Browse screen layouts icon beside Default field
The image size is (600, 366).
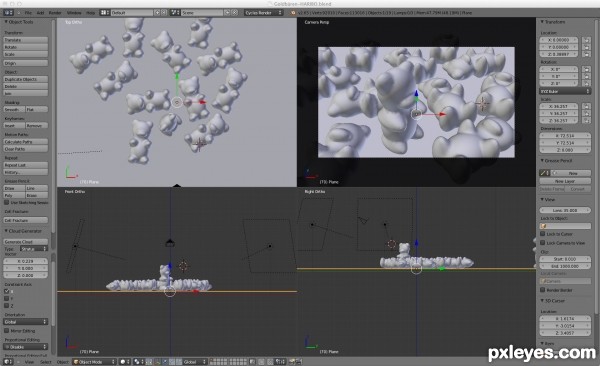pos(104,13)
